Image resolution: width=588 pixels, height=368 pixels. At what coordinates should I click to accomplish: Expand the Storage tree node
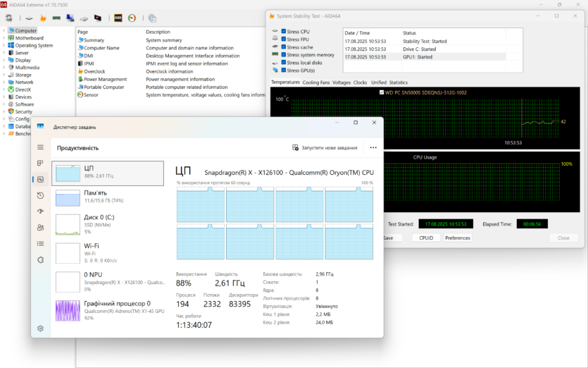(x=4, y=75)
